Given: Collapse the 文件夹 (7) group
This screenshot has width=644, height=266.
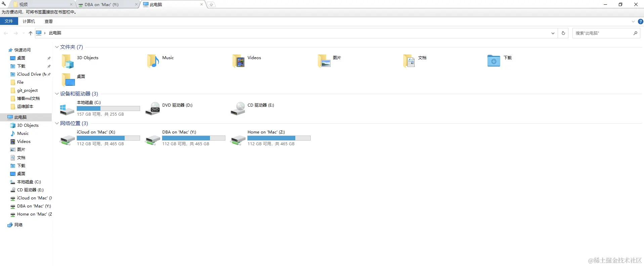Looking at the screenshot, I should coord(57,47).
